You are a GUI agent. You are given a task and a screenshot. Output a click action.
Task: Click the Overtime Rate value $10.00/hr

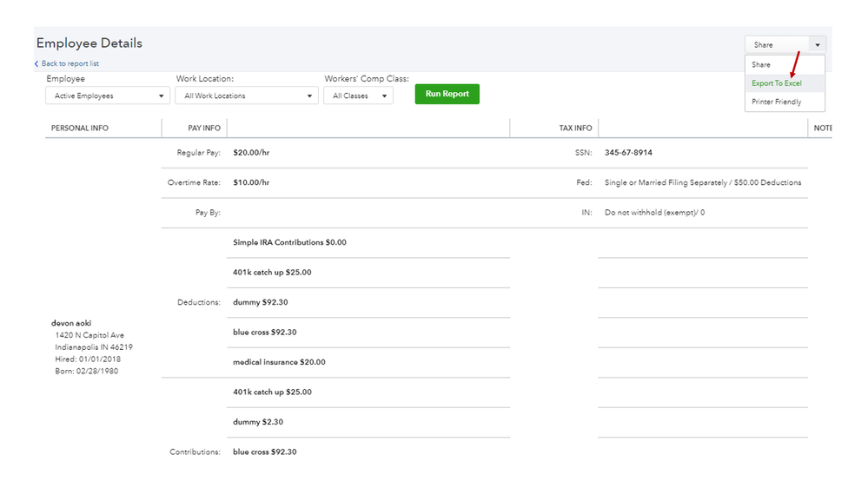[x=251, y=182]
